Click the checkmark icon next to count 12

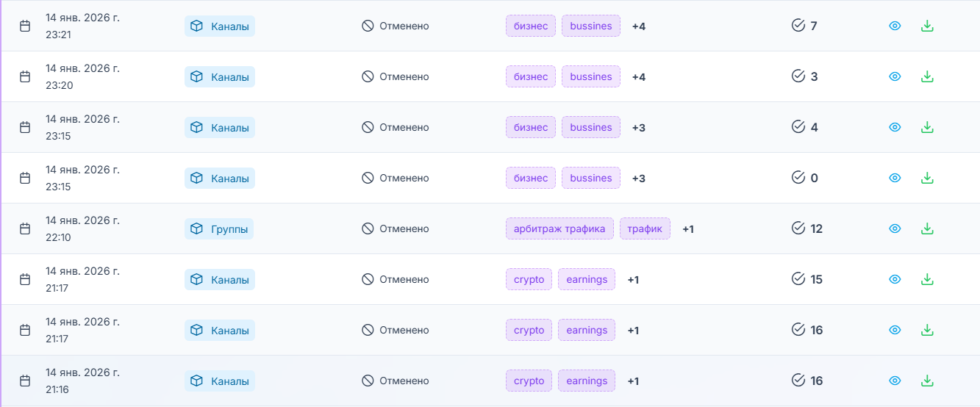tap(798, 228)
